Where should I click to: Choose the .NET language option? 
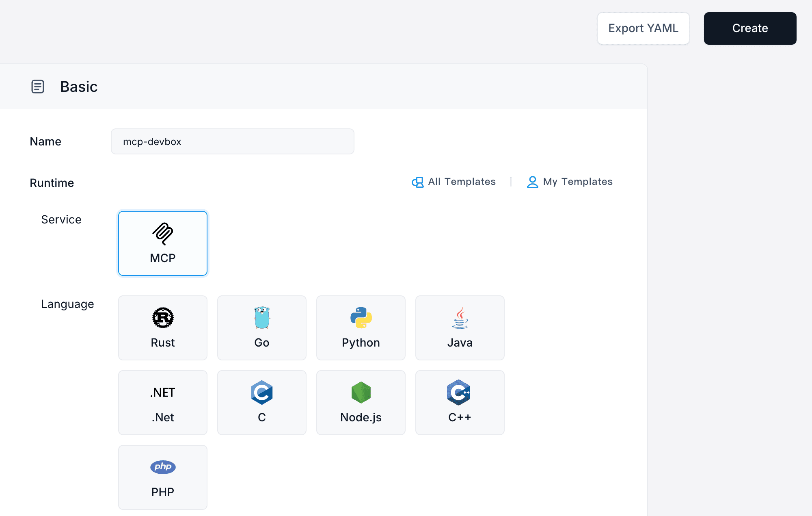(162, 402)
